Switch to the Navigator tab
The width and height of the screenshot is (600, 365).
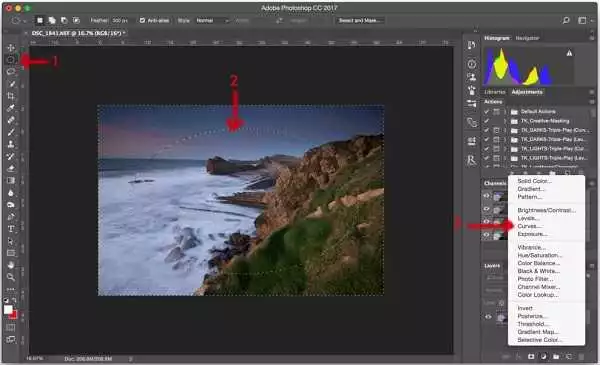[x=527, y=38]
